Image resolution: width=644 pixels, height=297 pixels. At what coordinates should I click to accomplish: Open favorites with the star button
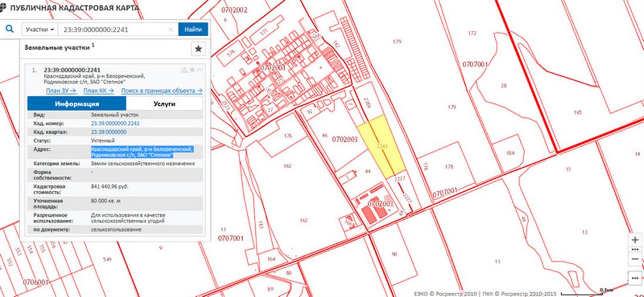coord(198,49)
